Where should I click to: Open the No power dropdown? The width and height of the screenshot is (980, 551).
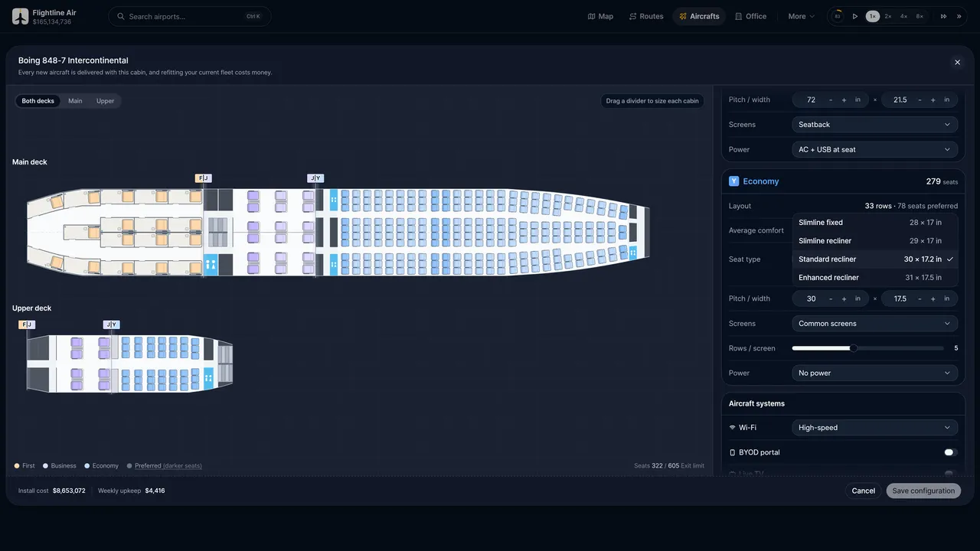tap(874, 373)
